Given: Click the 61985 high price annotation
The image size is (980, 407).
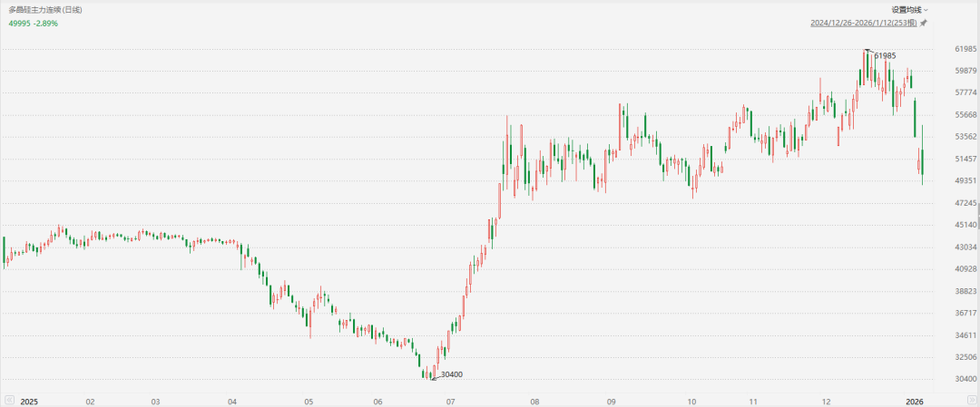Looking at the screenshot, I should (886, 55).
